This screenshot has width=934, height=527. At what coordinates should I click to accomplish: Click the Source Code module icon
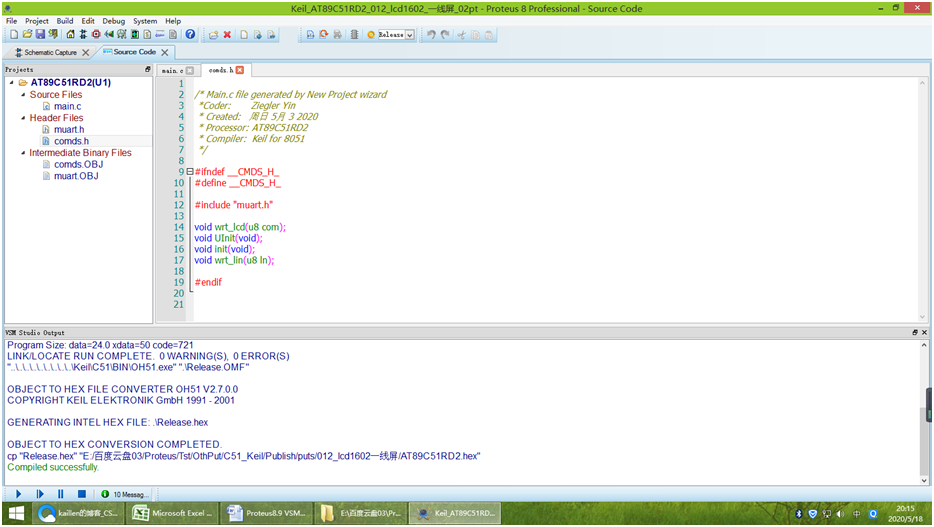click(160, 35)
